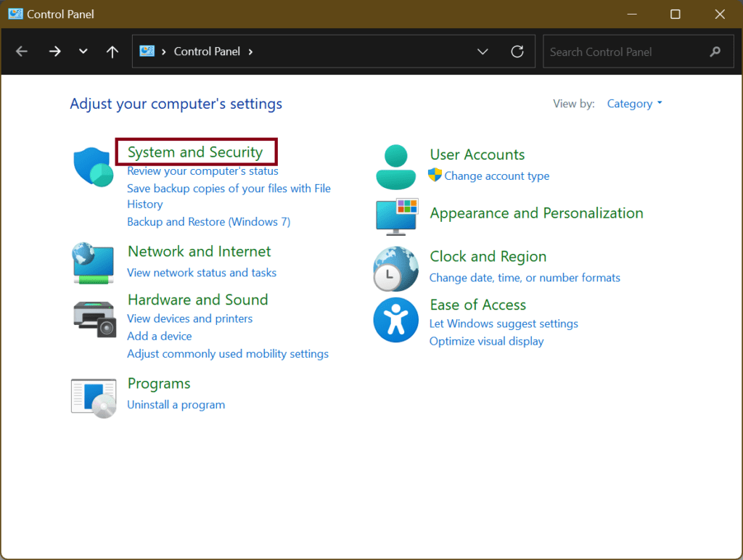
Task: Click the Programs icon
Action: tap(93, 398)
